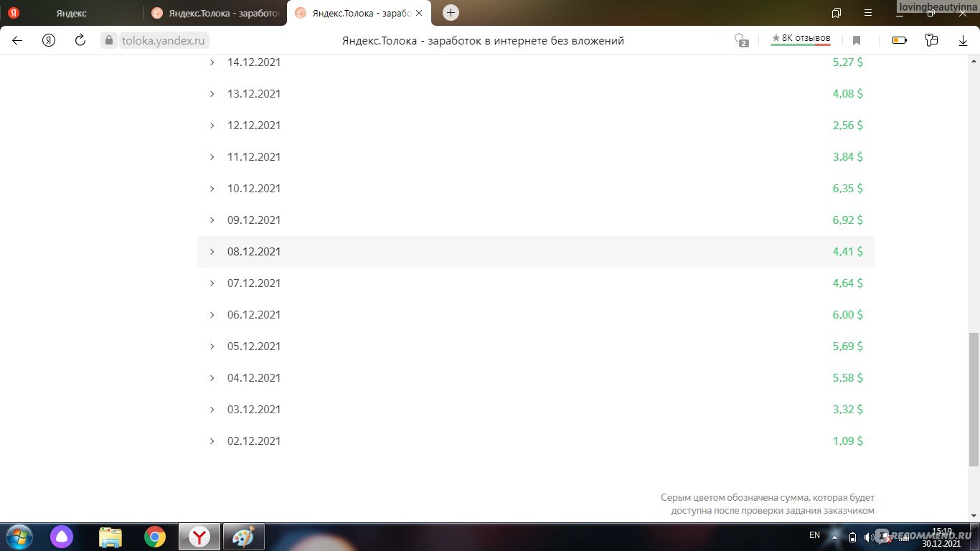This screenshot has height=551, width=980.
Task: Expand the 04.12.2021 earnings row
Action: coord(536,378)
